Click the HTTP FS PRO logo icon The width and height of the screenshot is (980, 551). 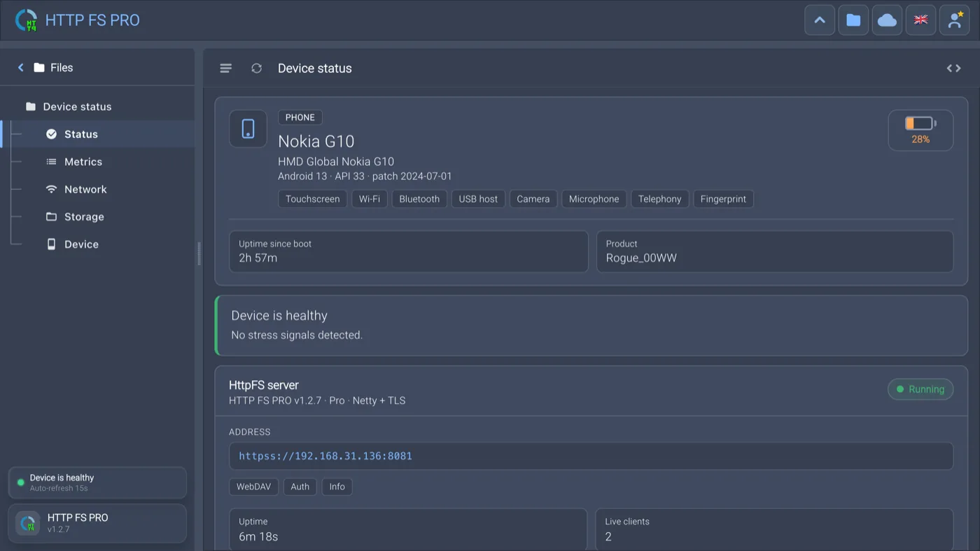[x=27, y=20]
